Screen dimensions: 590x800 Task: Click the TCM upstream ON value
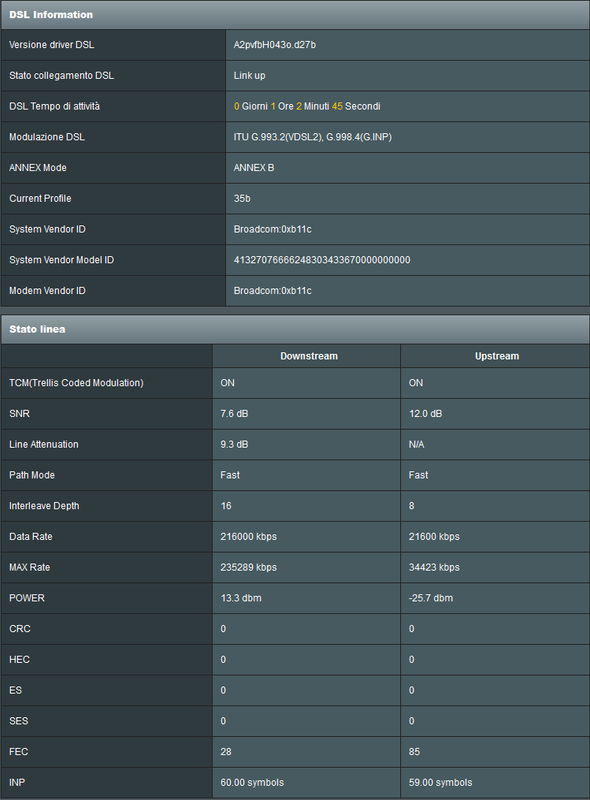pyautogui.click(x=416, y=383)
